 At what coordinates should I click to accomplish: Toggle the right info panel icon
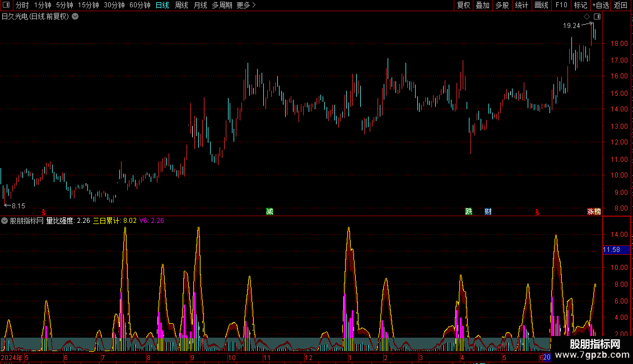pyautogui.click(x=597, y=17)
